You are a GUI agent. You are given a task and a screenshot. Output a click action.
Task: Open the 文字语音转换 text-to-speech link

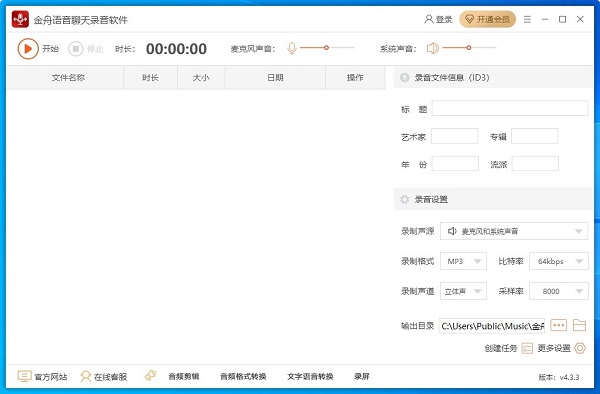(x=310, y=376)
